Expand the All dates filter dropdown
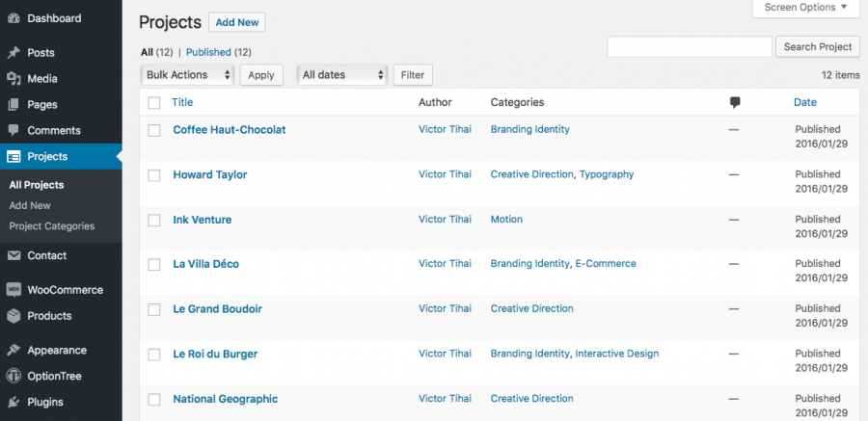The height and width of the screenshot is (421, 868). pyautogui.click(x=342, y=74)
